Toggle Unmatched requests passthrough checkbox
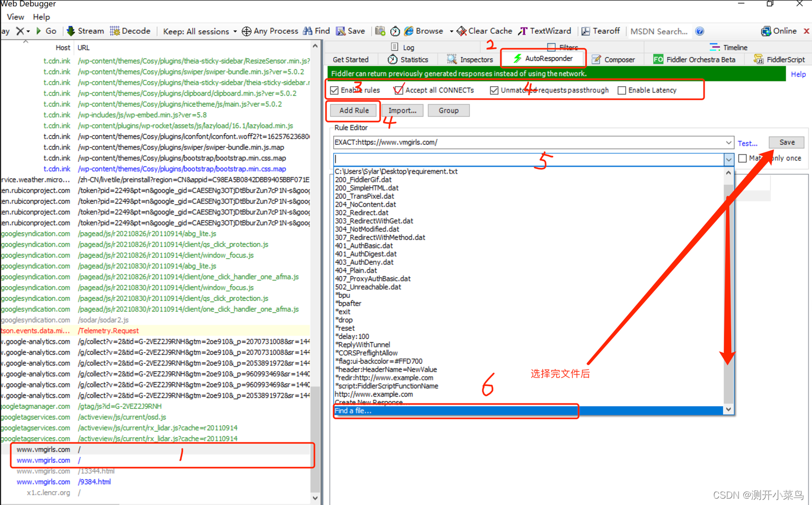Image resolution: width=812 pixels, height=505 pixels. pos(494,90)
